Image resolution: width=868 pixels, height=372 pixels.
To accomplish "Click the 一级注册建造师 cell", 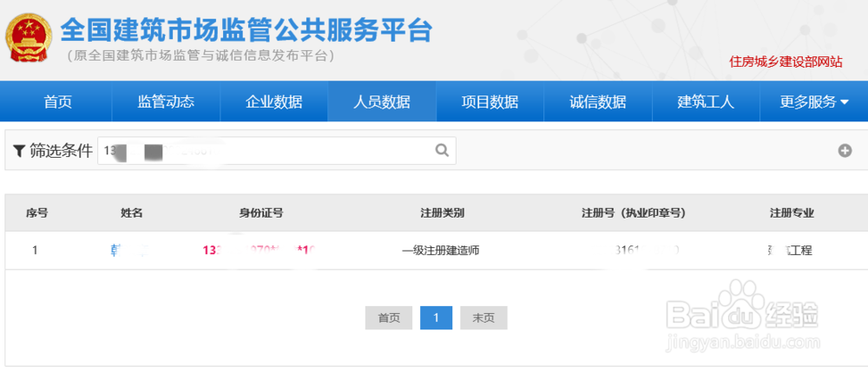I will click(x=441, y=251).
